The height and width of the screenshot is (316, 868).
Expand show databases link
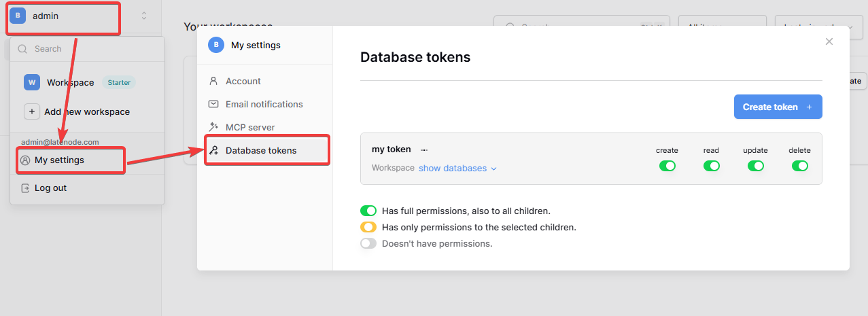(x=453, y=168)
